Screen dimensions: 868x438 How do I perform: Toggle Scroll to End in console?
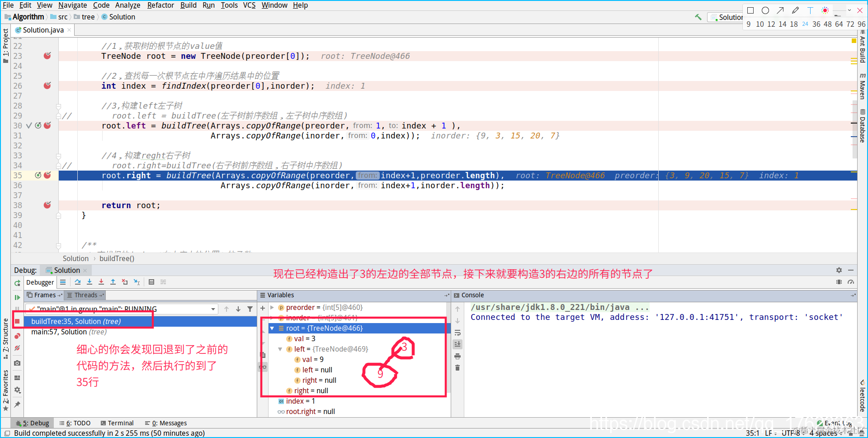[x=458, y=344]
